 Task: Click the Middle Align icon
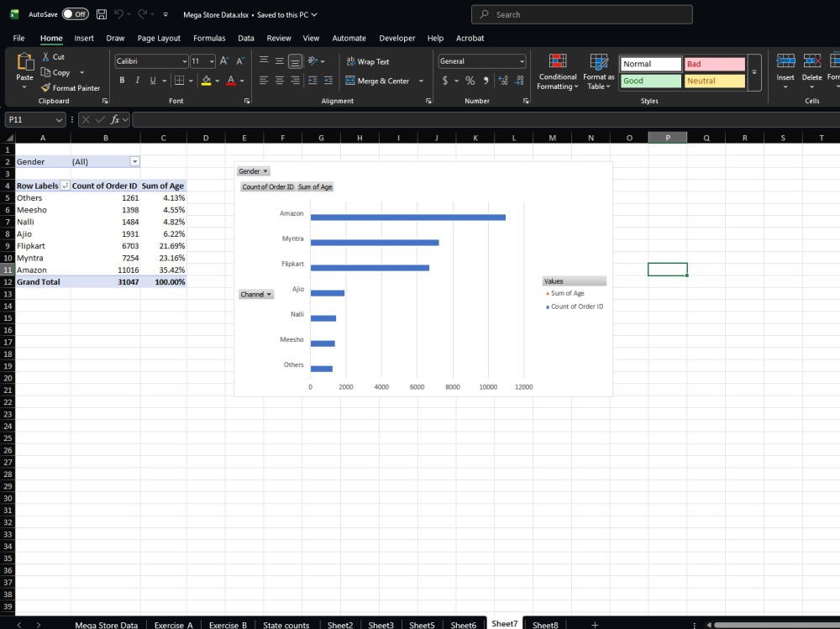click(280, 61)
